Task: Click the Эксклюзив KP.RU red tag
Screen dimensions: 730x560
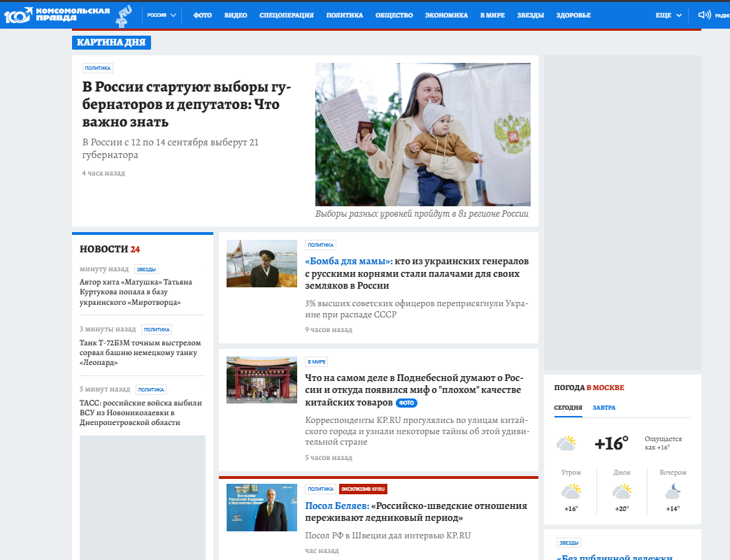Action: click(363, 489)
